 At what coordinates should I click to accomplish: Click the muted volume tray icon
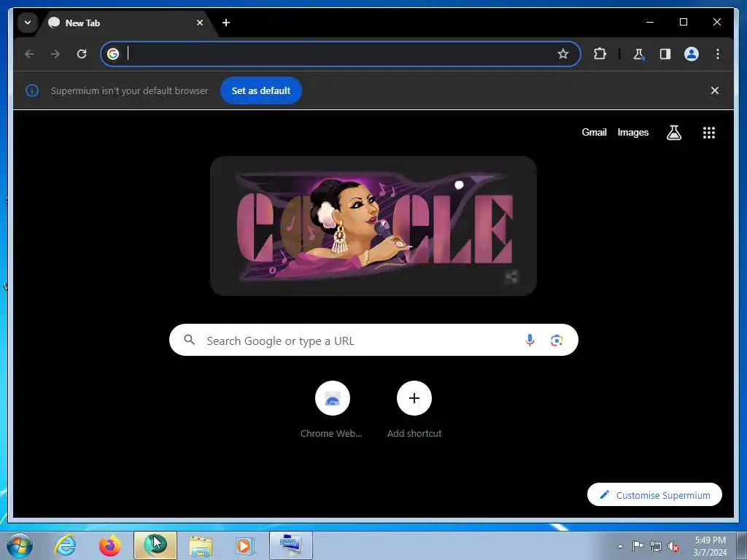pyautogui.click(x=673, y=546)
